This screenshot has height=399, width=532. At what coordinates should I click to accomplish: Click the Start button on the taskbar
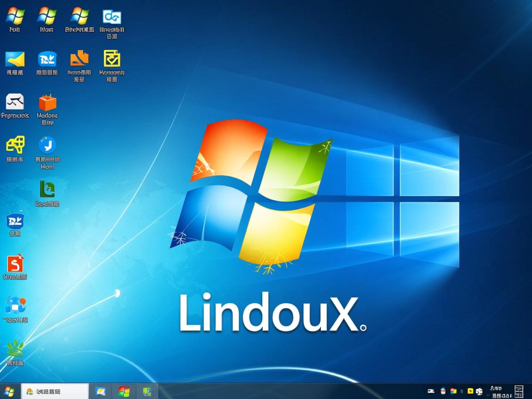(7, 391)
